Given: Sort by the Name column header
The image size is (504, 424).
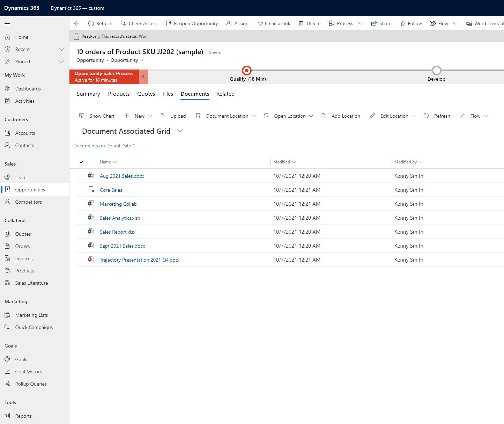Looking at the screenshot, I should [108, 162].
